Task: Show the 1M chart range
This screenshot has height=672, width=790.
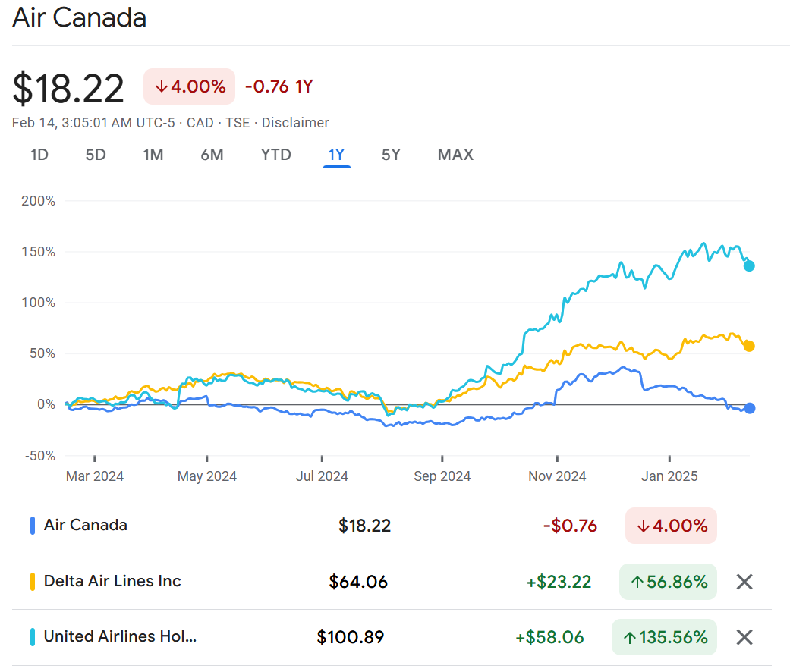Action: (153, 155)
